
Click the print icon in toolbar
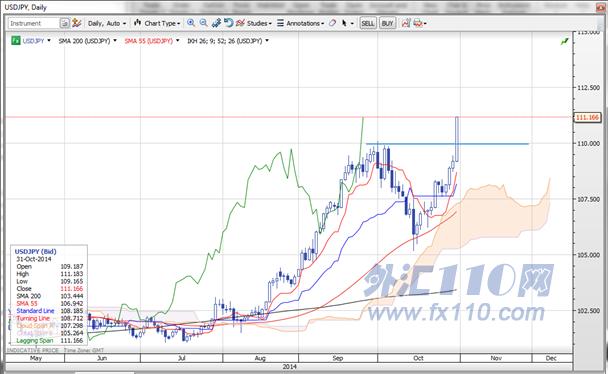click(418, 23)
